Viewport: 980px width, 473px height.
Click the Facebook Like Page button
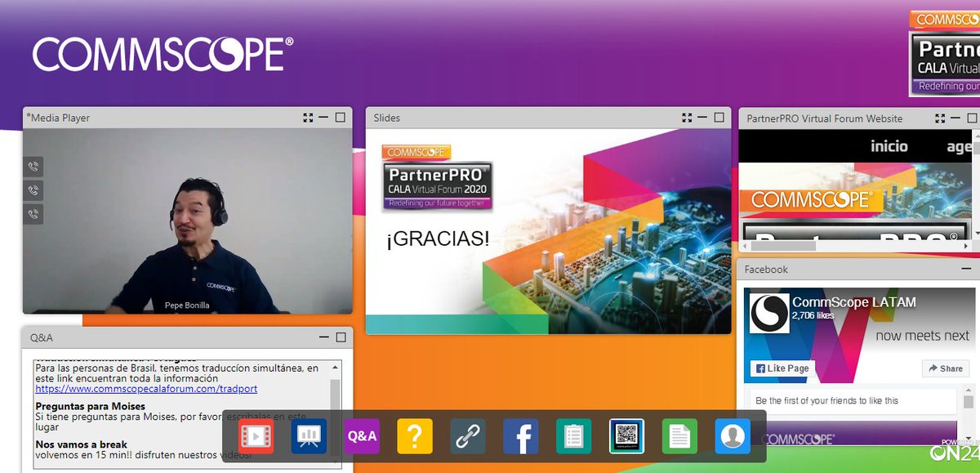pos(783,368)
